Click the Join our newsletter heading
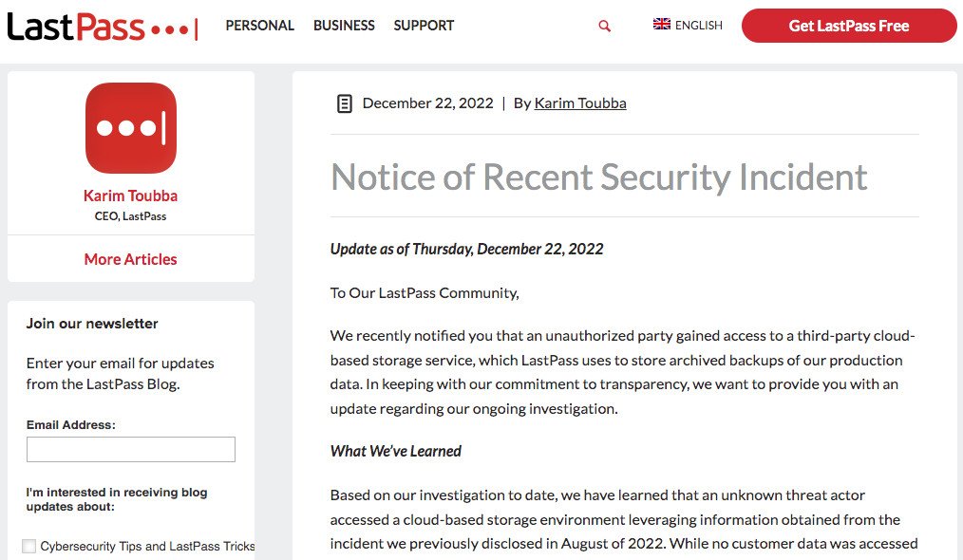 [92, 324]
